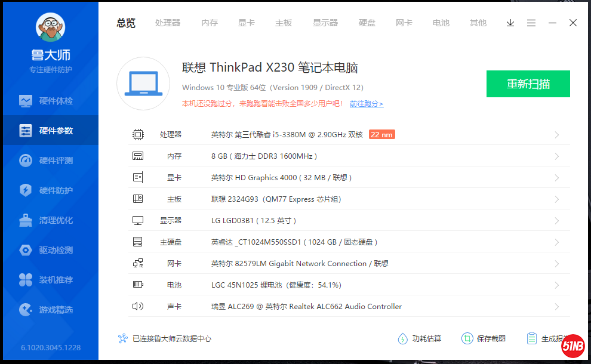Click the 主硬盘 disk icon in list

tap(138, 242)
